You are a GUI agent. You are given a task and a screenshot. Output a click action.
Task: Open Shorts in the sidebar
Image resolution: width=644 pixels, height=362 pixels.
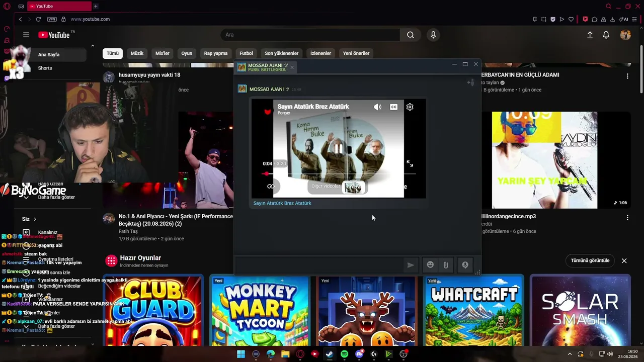[45, 68]
